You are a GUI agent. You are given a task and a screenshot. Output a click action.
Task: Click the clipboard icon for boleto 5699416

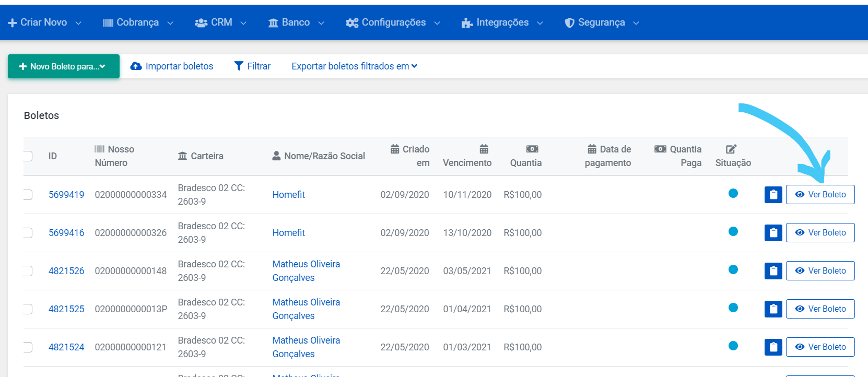773,233
